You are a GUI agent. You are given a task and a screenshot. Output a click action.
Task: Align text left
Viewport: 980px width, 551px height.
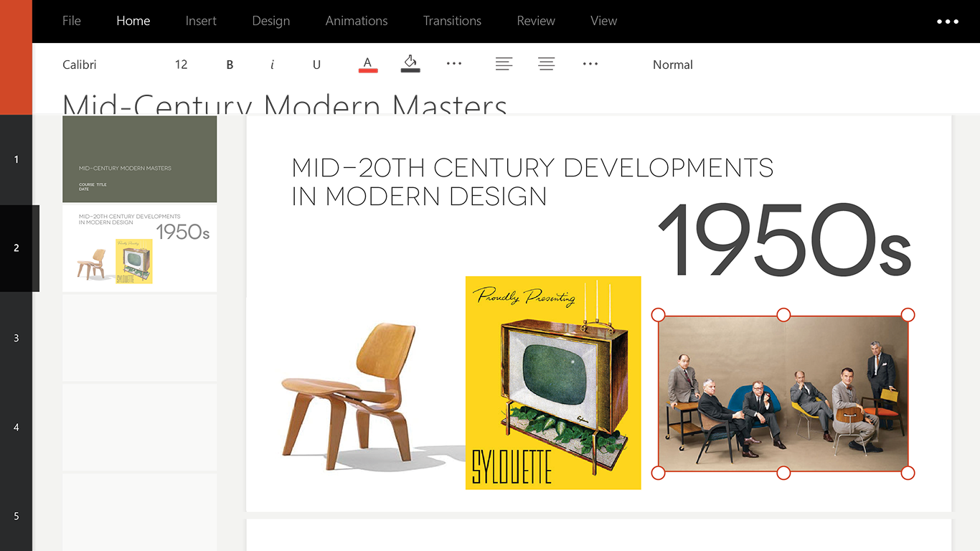point(504,64)
